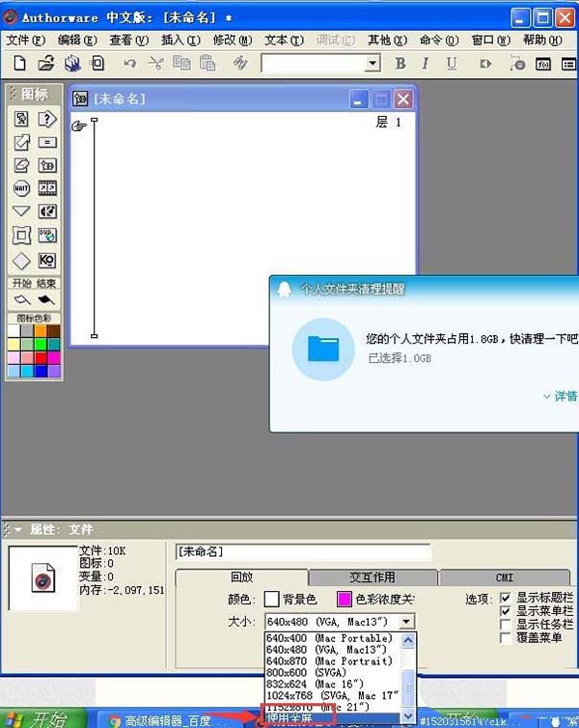The width and height of the screenshot is (579, 728).
Task: Open the Control Panel toolbar icon
Action: [517, 64]
